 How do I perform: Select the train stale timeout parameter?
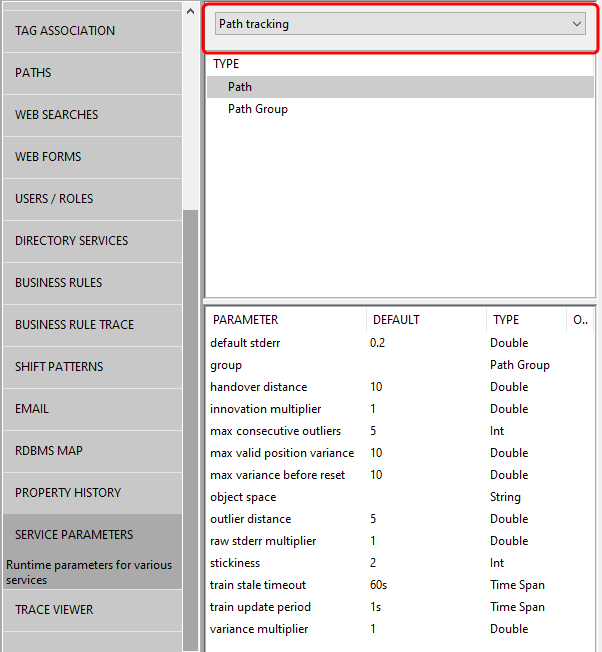[x=400, y=585]
